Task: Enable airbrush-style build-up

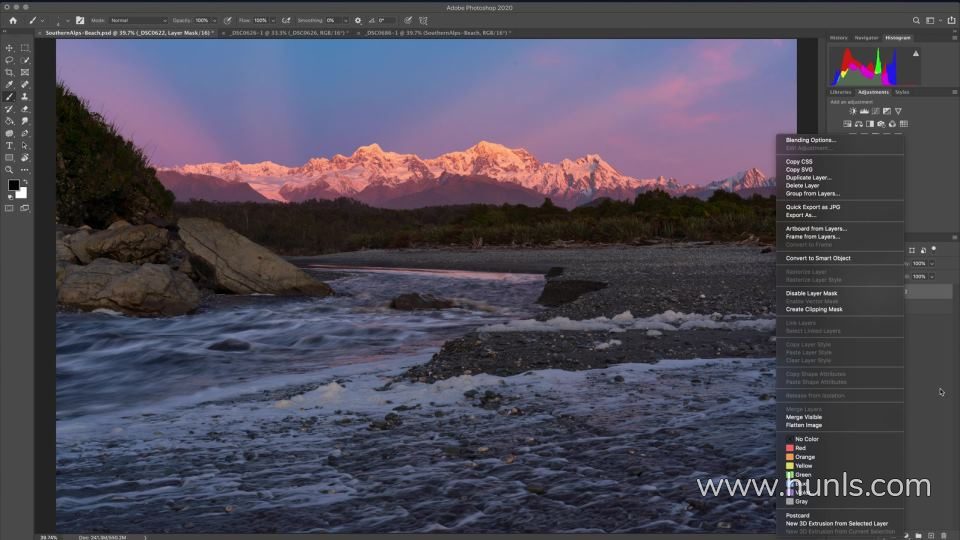Action: pyautogui.click(x=286, y=20)
